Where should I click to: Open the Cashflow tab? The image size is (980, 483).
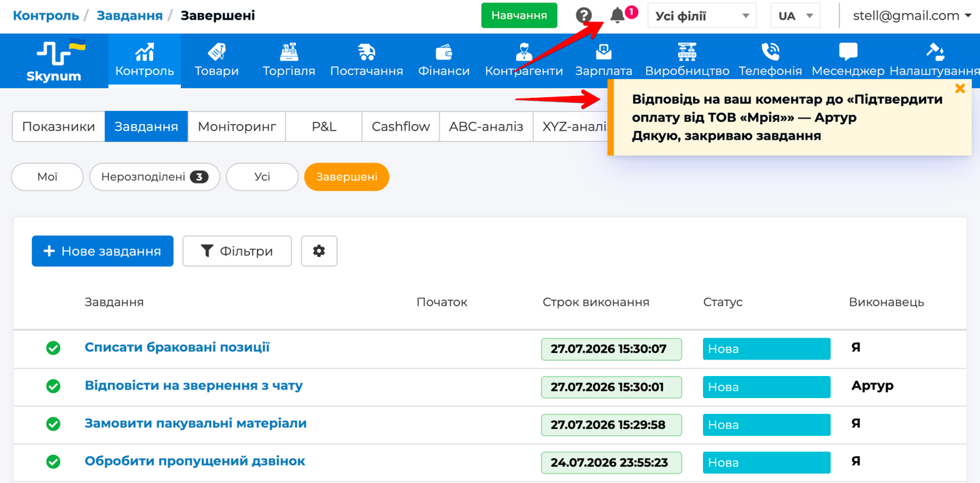click(x=400, y=127)
